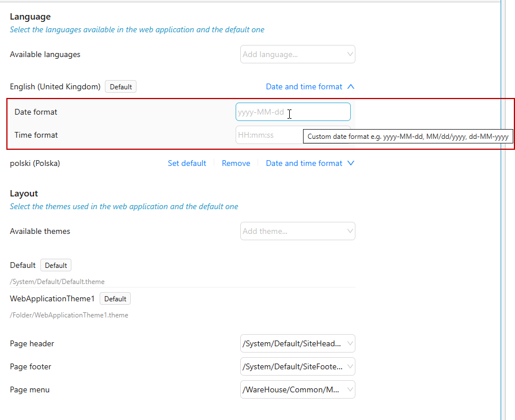Click the Date format input field
This screenshot has height=420, width=515.
[x=293, y=112]
